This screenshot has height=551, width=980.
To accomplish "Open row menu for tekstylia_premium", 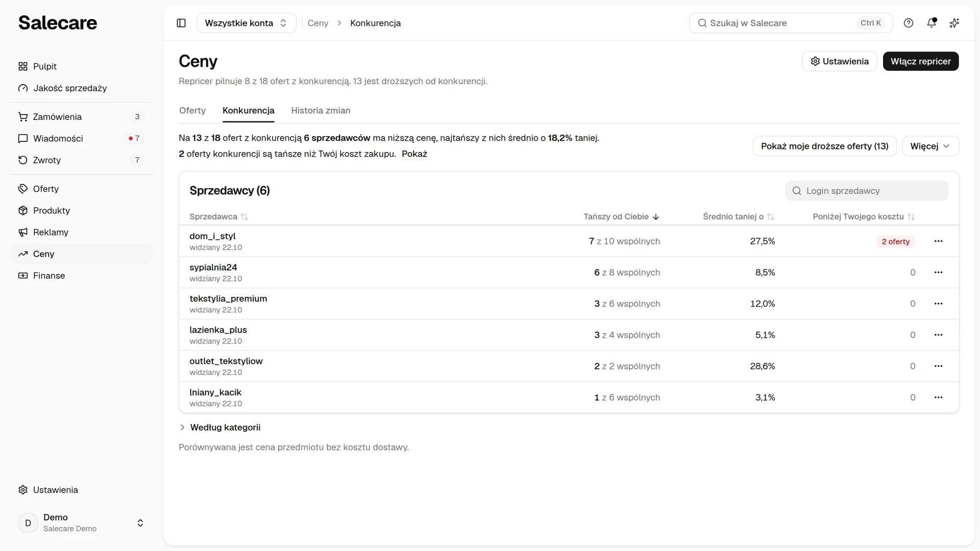I will coord(938,304).
